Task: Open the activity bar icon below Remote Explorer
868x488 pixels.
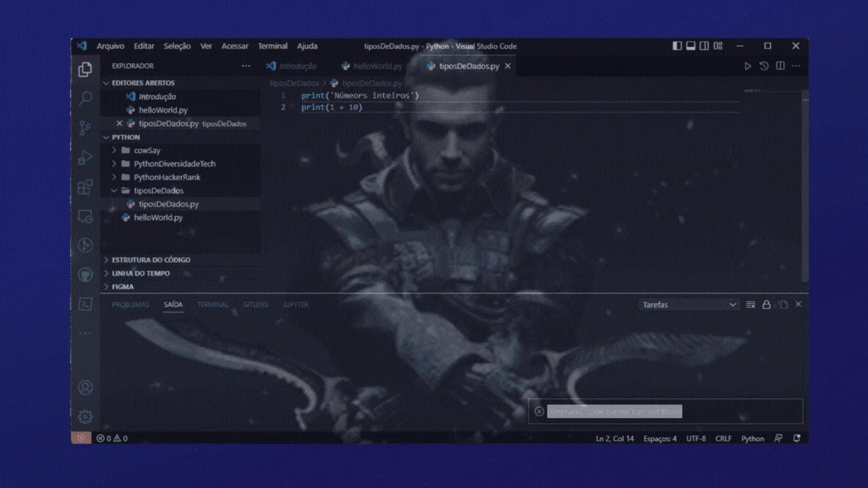Action: pos(85,245)
